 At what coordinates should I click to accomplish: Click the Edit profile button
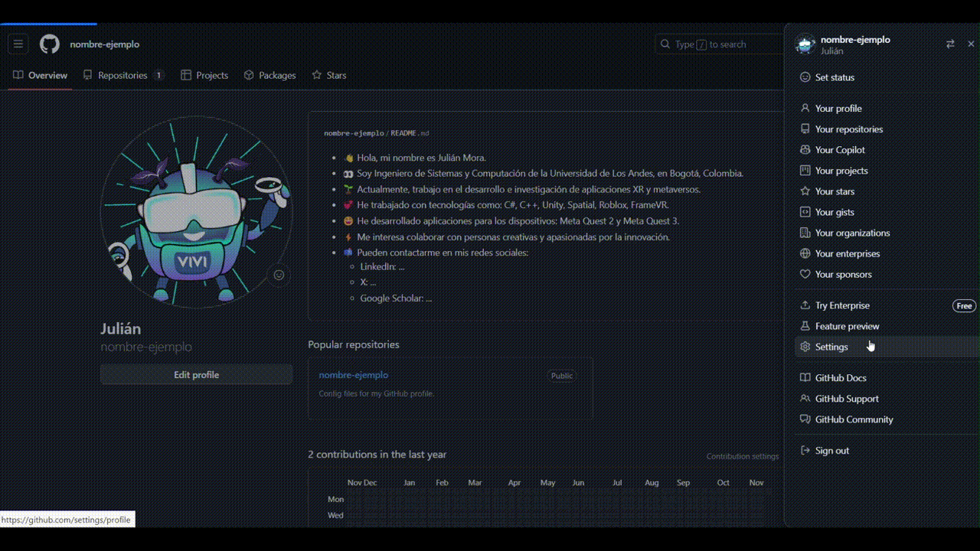point(196,374)
